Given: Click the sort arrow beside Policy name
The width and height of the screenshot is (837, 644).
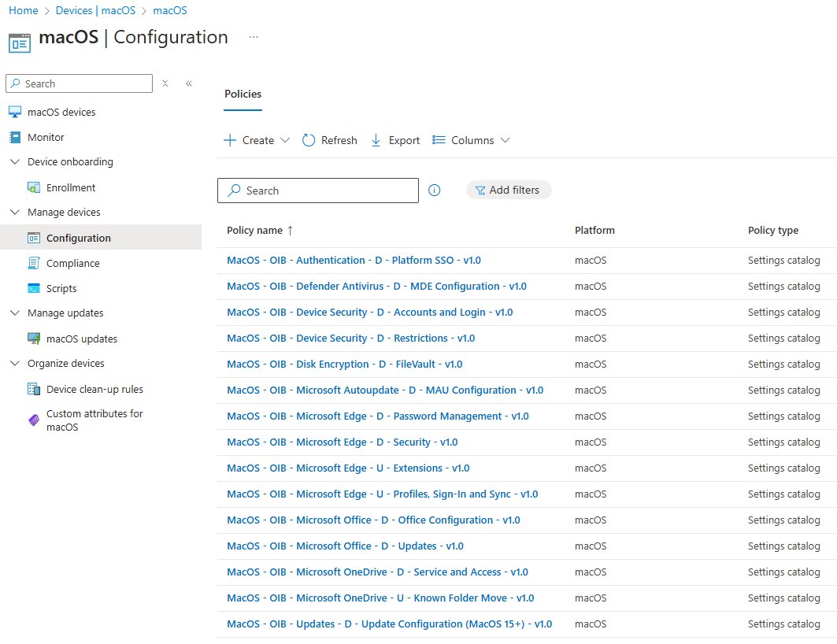Looking at the screenshot, I should [x=291, y=231].
